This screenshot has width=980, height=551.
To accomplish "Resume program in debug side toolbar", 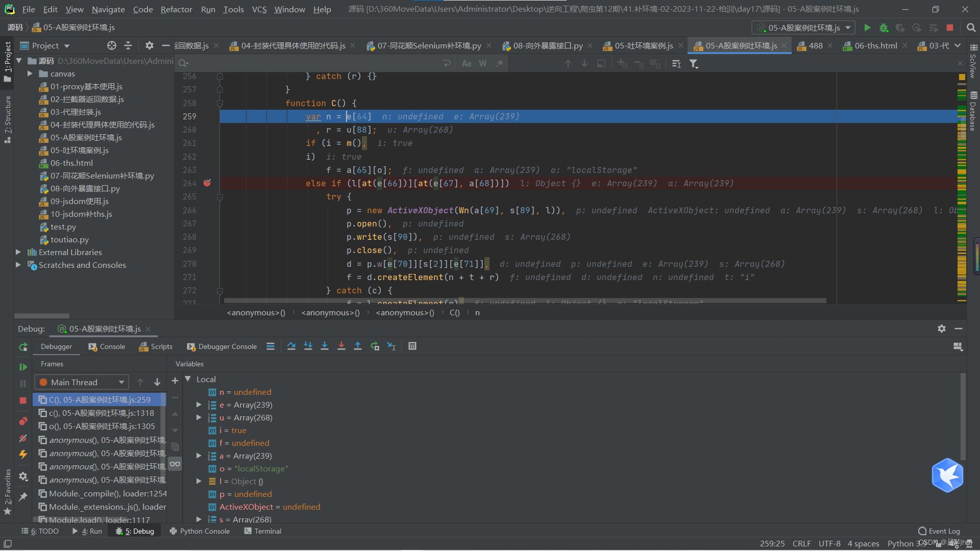I will click(23, 367).
